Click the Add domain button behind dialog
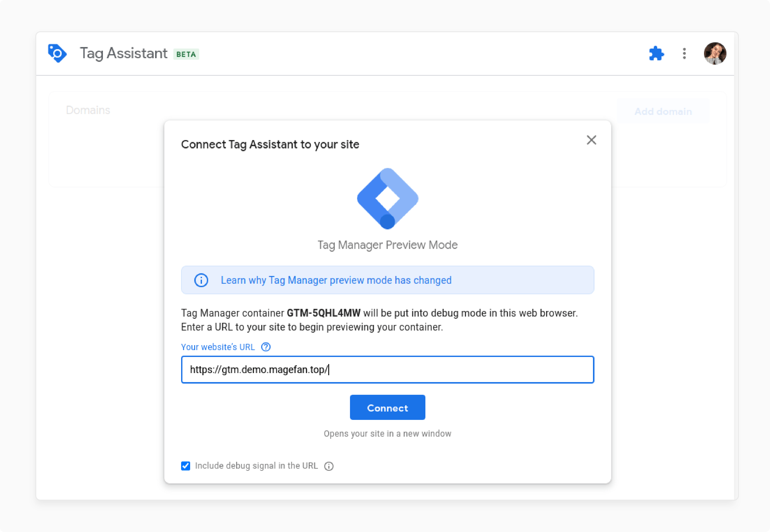The height and width of the screenshot is (532, 770). point(663,111)
